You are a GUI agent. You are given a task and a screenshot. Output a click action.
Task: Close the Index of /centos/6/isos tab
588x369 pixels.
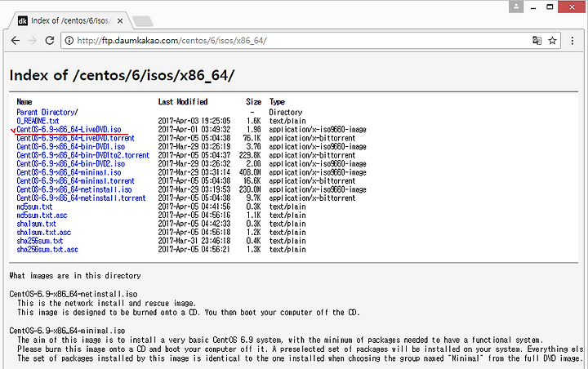[x=120, y=21]
